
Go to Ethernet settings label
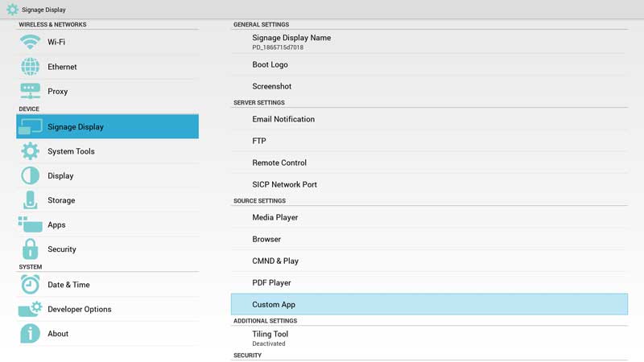(62, 67)
